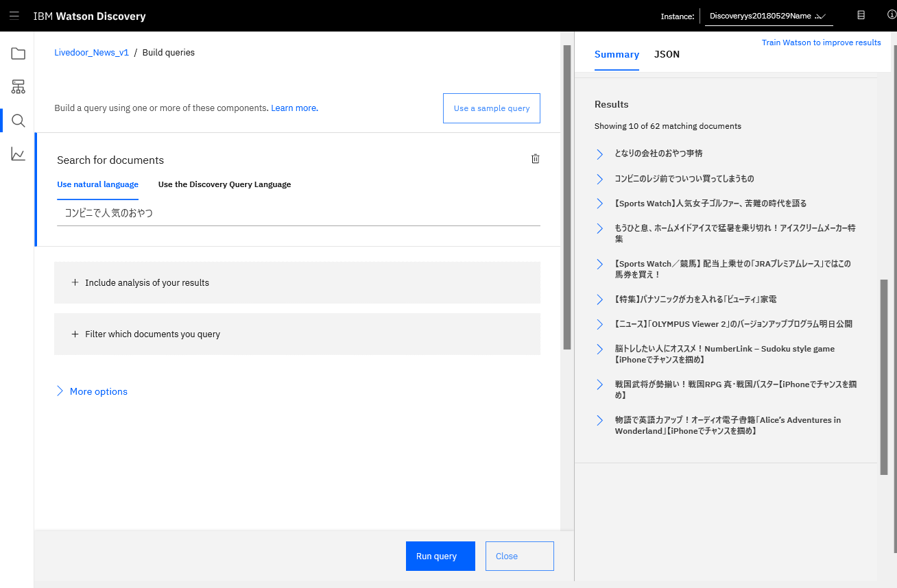This screenshot has height=588, width=897.
Task: Switch to the Summary tab
Action: [617, 54]
